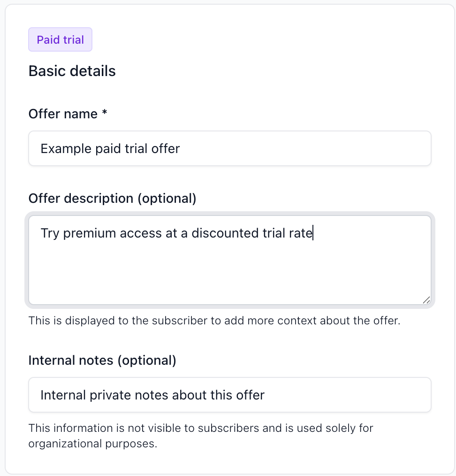Click the Basic details heading

72,71
